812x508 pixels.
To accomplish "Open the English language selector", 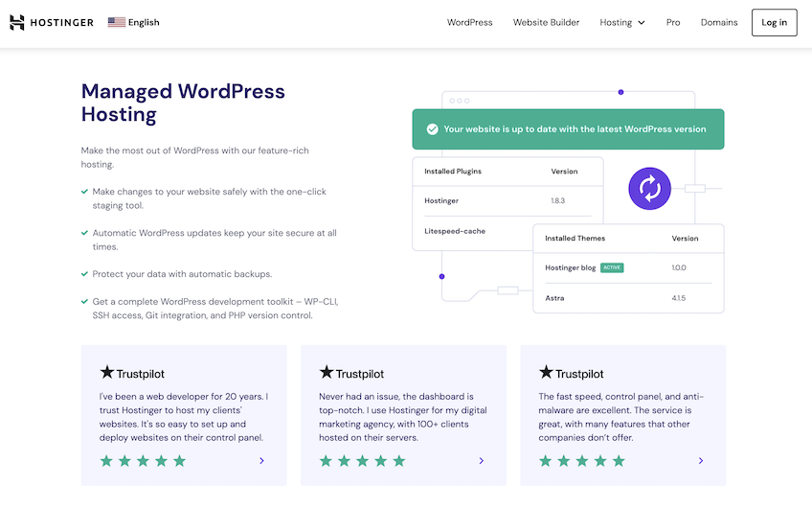I will (134, 22).
